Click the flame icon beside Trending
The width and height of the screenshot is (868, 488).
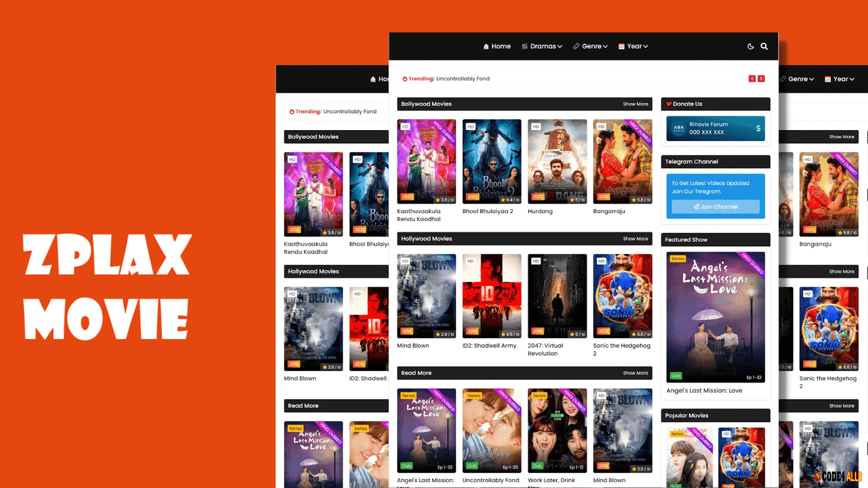coord(405,79)
